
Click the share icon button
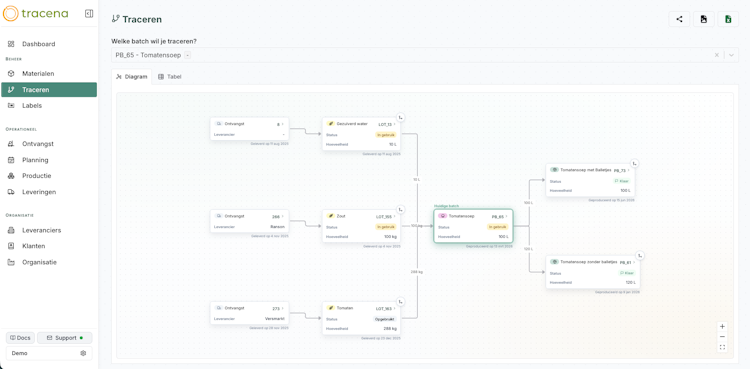coord(679,19)
